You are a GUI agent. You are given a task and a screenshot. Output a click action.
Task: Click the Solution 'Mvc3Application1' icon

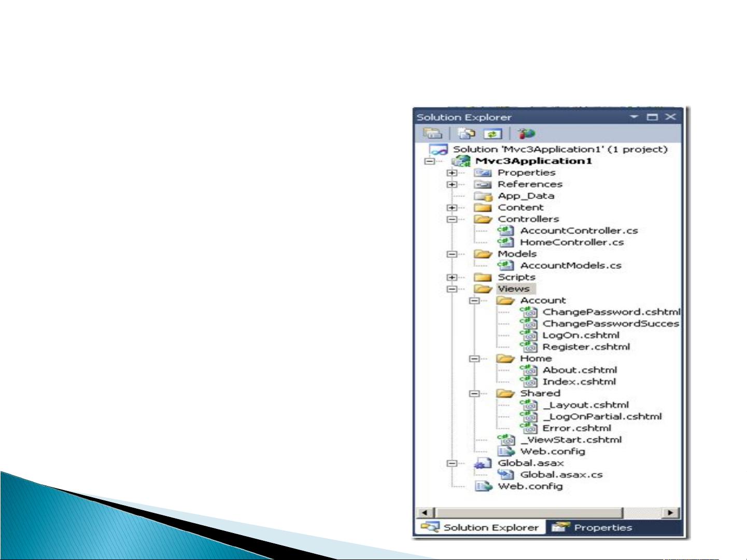click(438, 150)
